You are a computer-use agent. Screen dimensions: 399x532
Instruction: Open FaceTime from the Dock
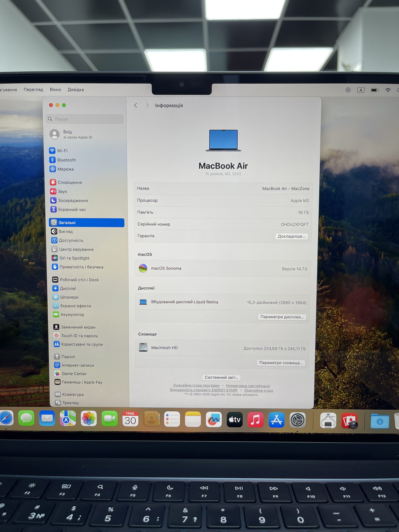[x=110, y=419]
